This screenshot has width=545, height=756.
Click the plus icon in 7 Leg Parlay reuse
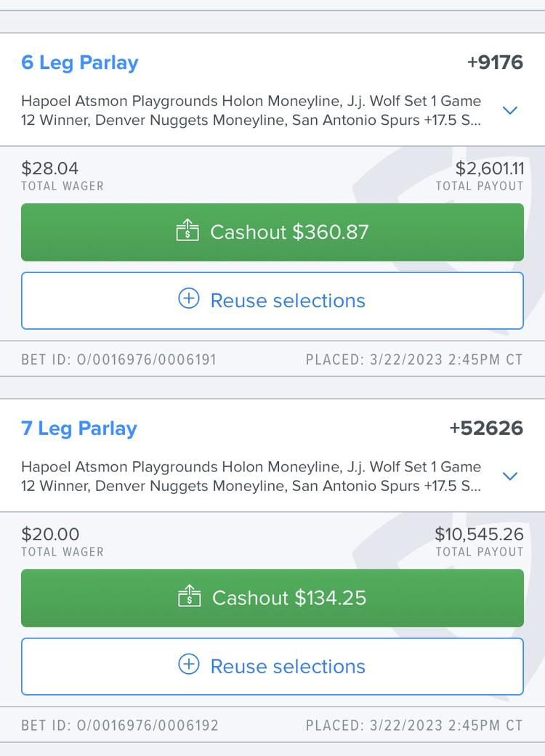click(x=189, y=664)
